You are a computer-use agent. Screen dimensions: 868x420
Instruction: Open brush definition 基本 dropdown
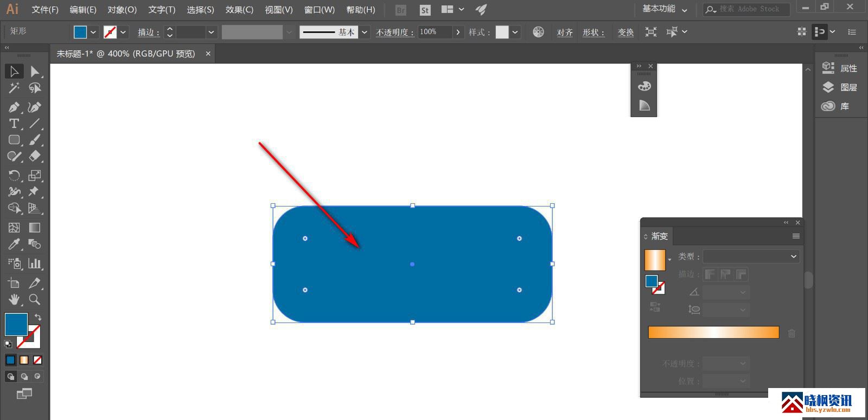[365, 32]
